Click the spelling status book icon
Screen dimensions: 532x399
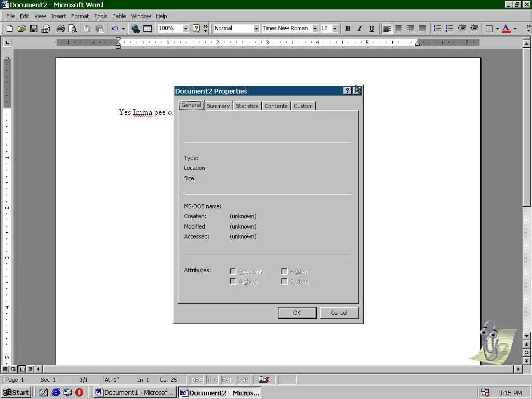(264, 380)
